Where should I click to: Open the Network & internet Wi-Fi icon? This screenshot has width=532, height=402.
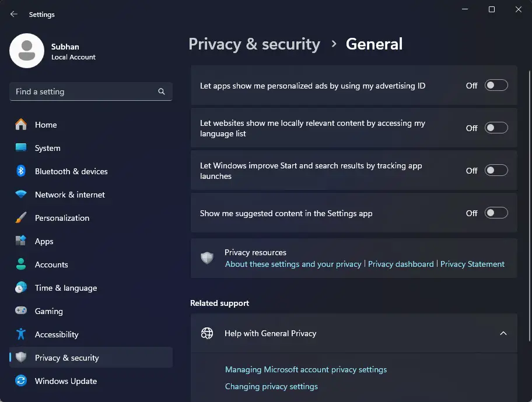point(21,194)
